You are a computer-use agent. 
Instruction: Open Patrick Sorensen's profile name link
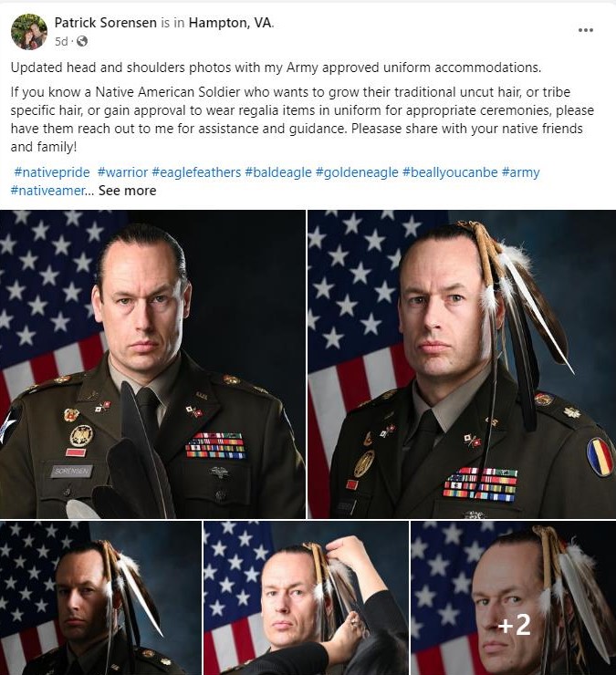pos(106,23)
